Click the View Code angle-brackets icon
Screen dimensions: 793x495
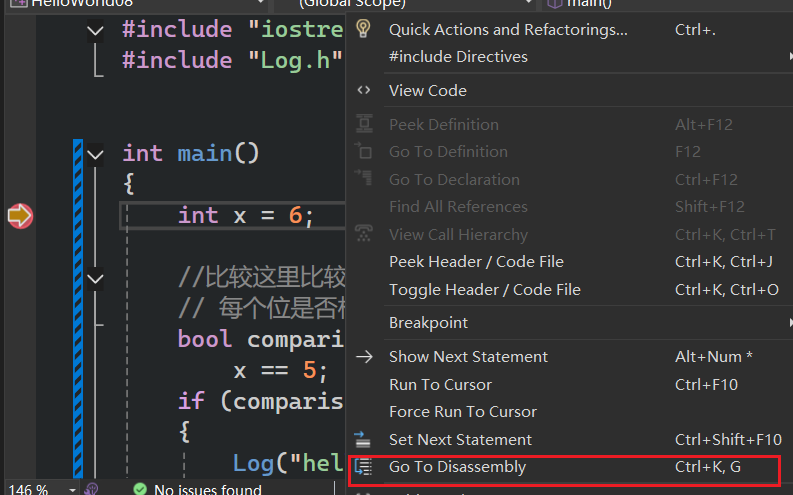(364, 90)
